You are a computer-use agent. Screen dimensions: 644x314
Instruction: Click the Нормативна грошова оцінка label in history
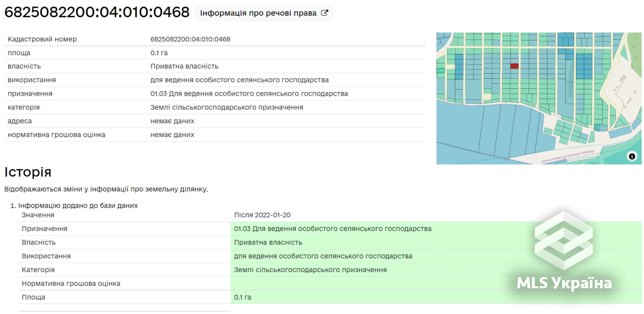click(71, 284)
